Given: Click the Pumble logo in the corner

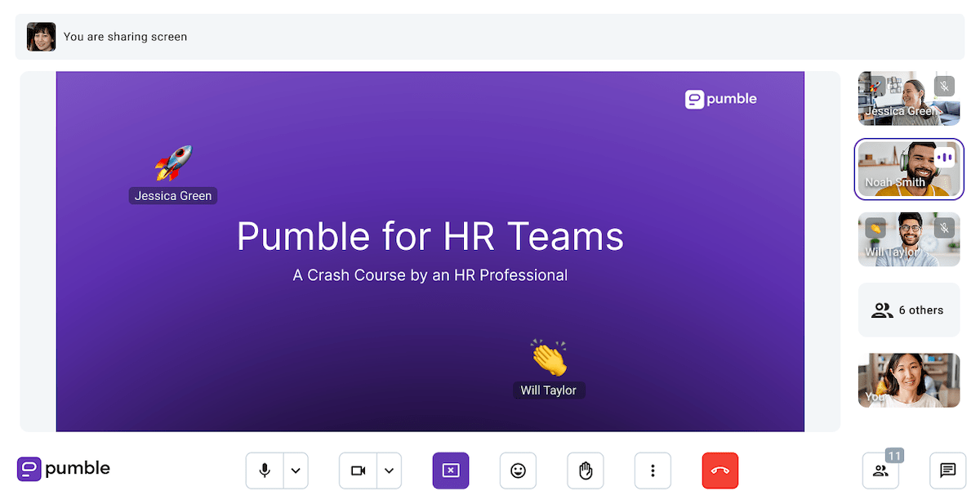Looking at the screenshot, I should pyautogui.click(x=62, y=469).
